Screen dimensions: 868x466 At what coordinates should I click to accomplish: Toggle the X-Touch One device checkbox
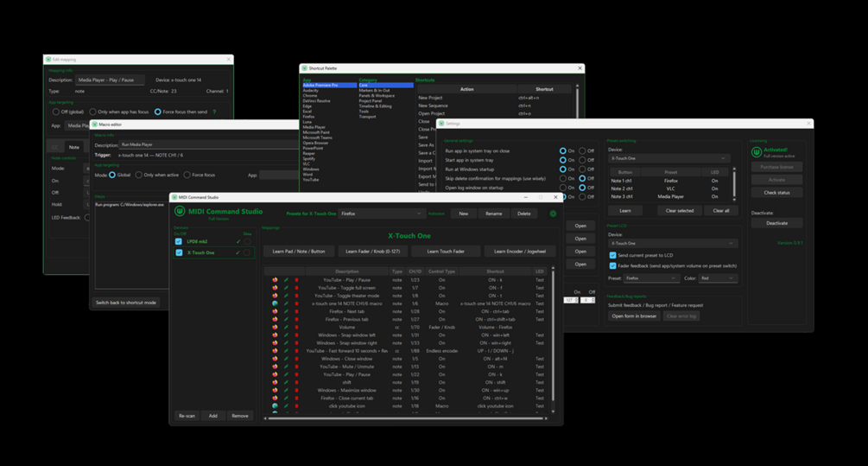179,252
